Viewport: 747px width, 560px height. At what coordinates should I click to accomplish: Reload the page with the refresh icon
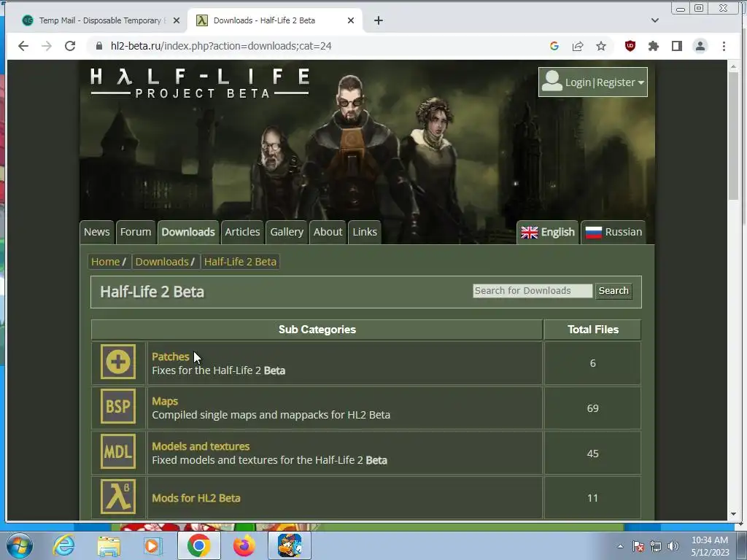70,46
